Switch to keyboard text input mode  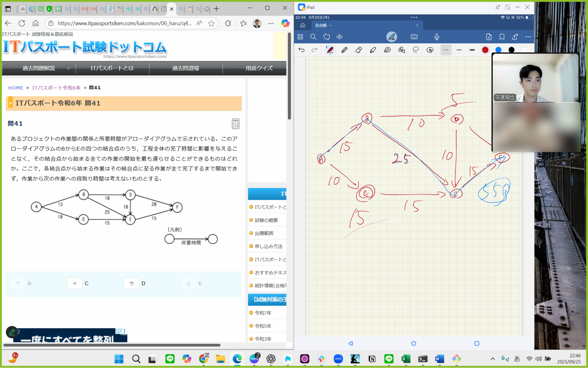(414, 37)
